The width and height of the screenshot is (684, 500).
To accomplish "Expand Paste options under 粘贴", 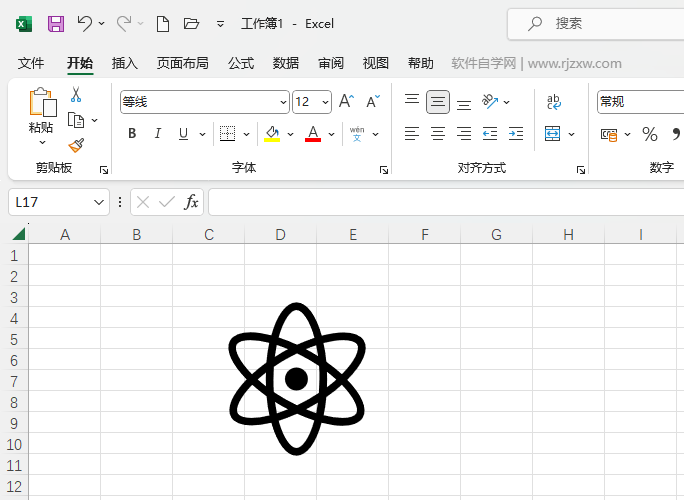I will [42, 142].
